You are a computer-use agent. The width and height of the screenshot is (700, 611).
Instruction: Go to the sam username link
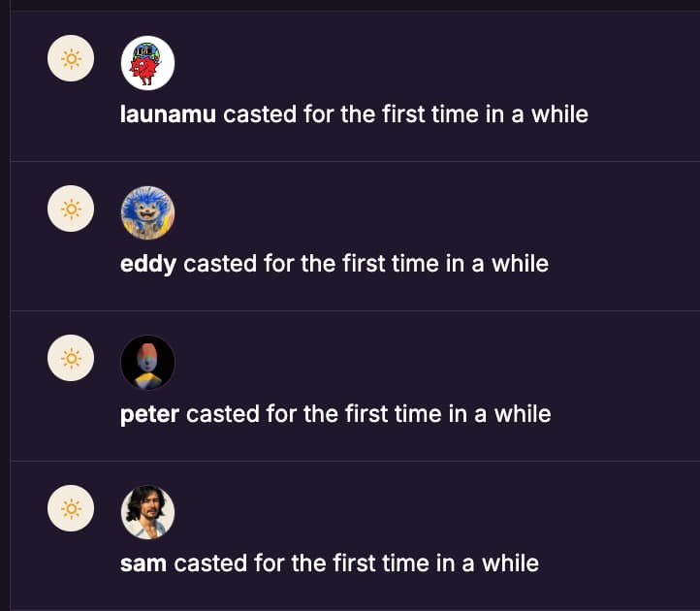[x=143, y=563]
